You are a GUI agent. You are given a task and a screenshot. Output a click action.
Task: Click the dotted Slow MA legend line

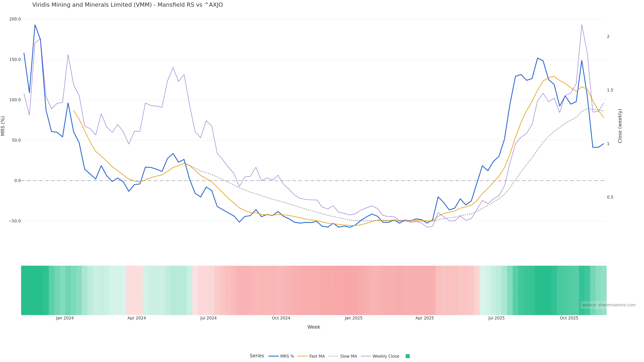click(x=333, y=356)
